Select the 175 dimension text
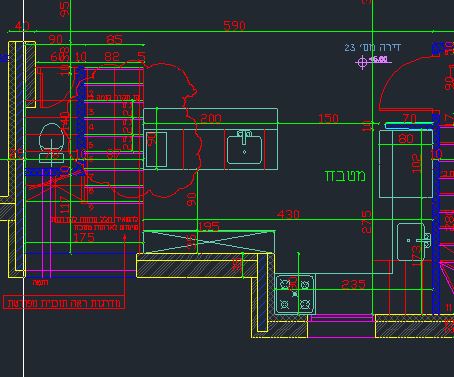The width and height of the screenshot is (454, 377). tap(84, 237)
